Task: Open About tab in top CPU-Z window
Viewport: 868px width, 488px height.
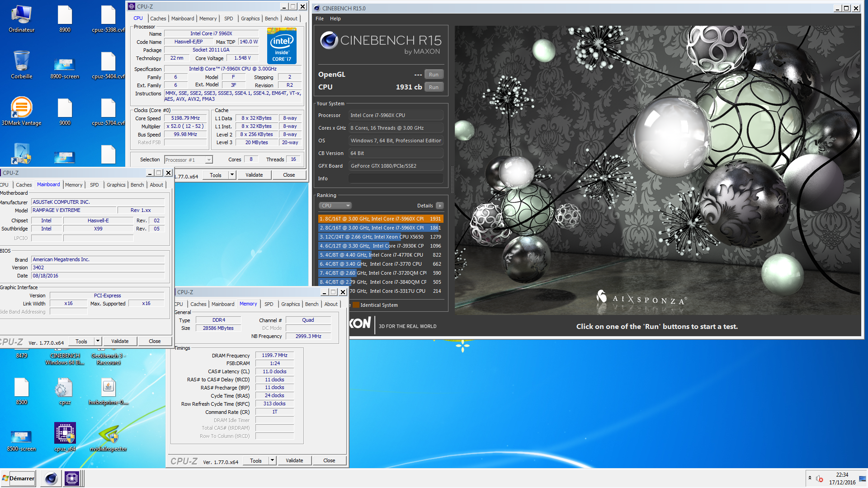Action: (291, 19)
